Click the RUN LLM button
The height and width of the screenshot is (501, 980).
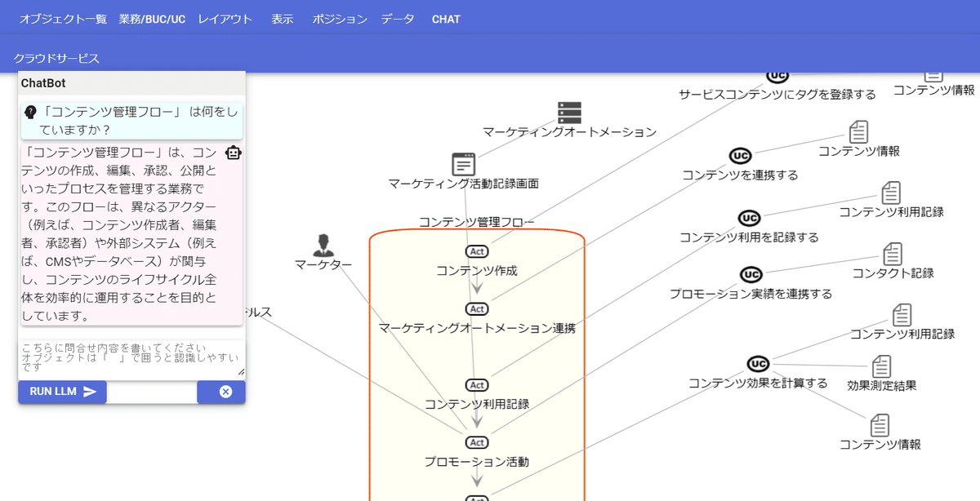pos(63,392)
